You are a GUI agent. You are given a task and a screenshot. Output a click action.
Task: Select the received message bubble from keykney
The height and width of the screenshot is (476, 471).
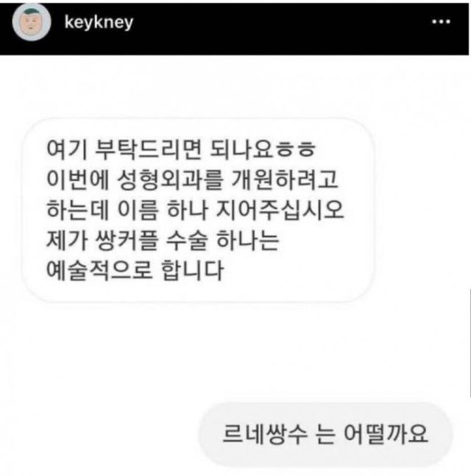coord(198,210)
